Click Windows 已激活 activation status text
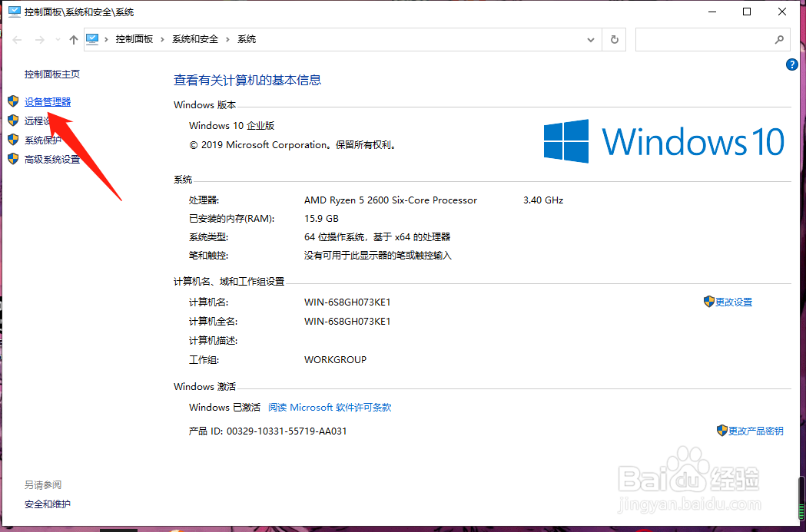The width and height of the screenshot is (806, 532). coord(224,407)
